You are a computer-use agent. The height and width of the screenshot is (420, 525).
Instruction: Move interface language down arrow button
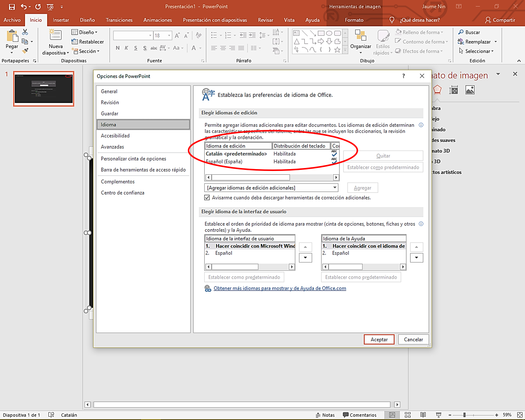(305, 258)
